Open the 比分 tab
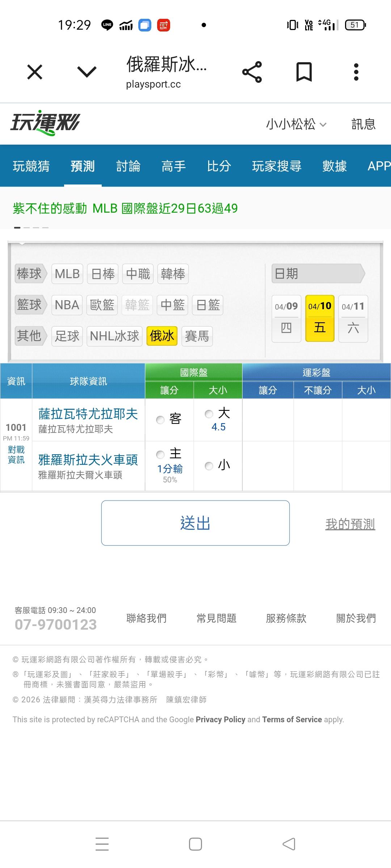 click(x=219, y=166)
